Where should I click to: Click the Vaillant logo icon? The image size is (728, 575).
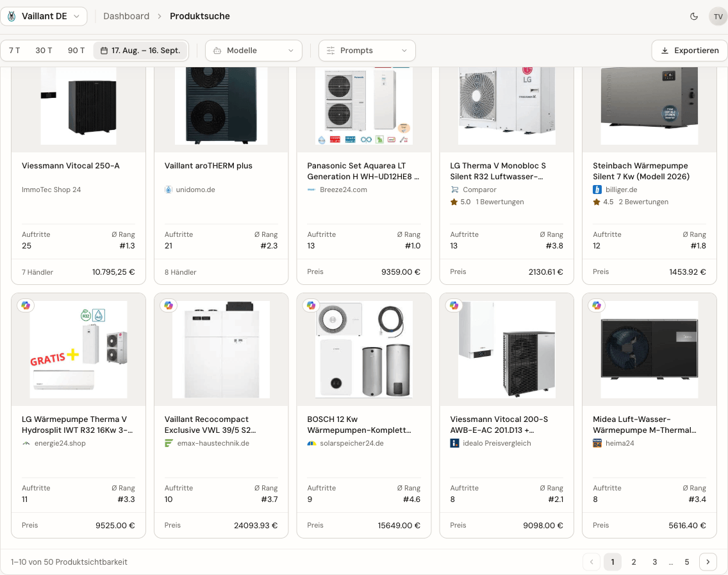tap(12, 16)
